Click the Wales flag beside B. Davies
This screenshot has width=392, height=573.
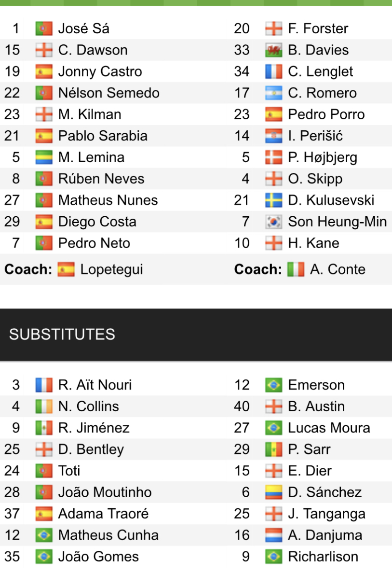tap(273, 50)
